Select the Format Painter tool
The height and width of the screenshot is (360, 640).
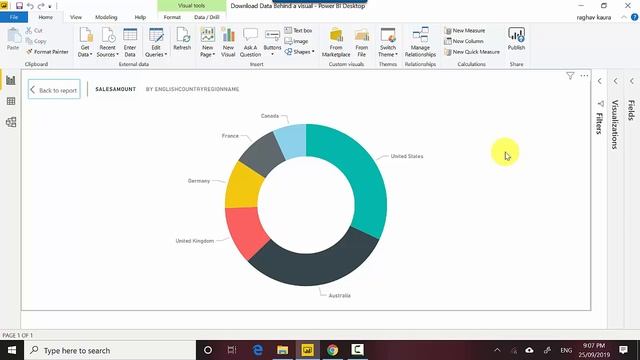47,52
